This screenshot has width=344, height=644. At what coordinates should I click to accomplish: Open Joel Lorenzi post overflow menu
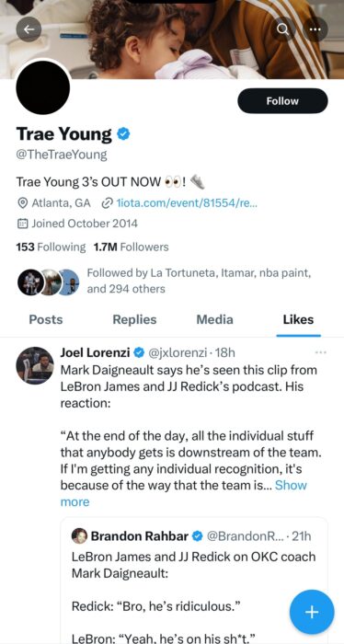(320, 352)
